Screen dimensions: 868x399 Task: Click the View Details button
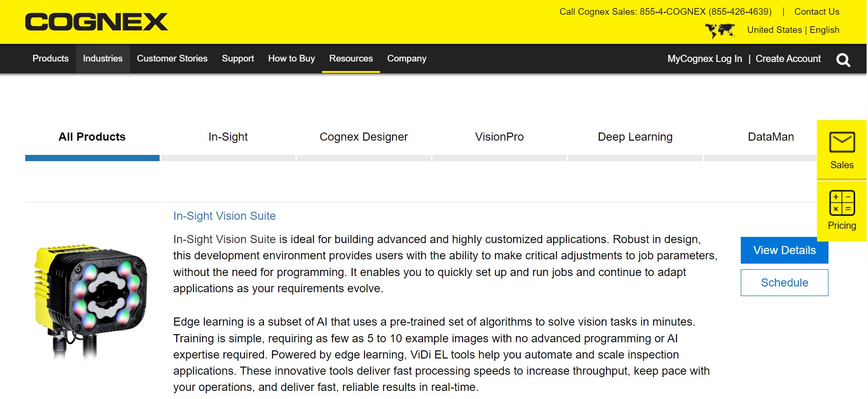784,250
